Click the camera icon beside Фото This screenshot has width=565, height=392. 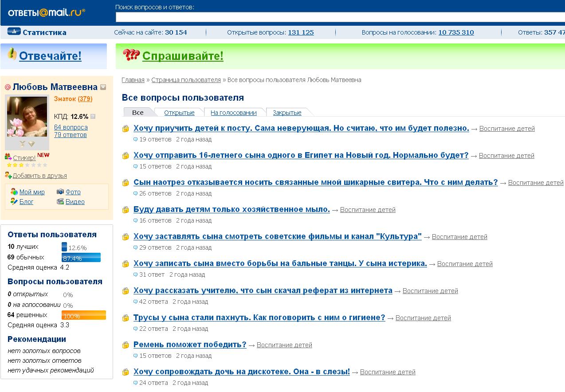point(60,192)
